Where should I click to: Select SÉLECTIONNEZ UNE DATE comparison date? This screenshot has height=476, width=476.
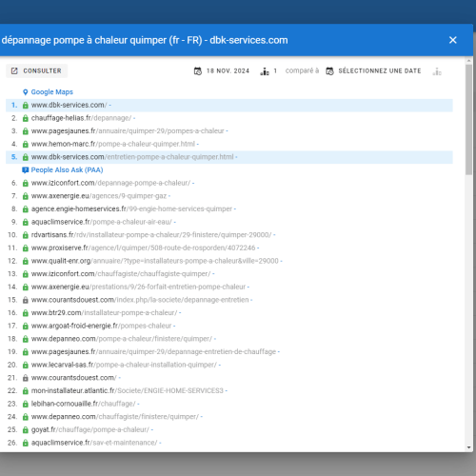380,70
